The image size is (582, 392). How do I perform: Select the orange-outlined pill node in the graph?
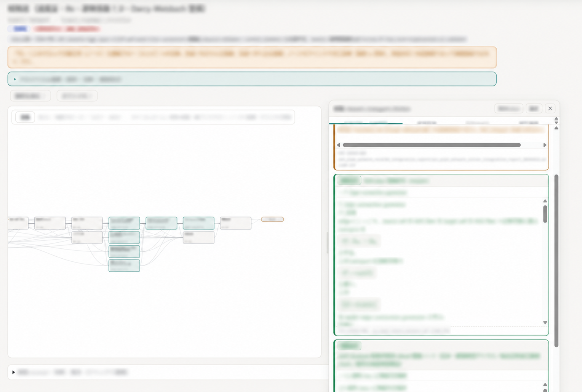click(272, 219)
